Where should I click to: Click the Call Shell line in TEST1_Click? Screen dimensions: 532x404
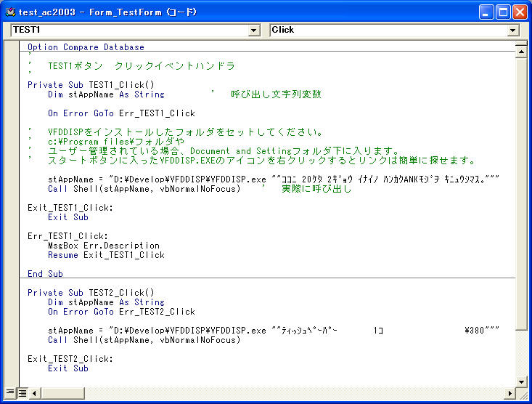click(x=144, y=189)
